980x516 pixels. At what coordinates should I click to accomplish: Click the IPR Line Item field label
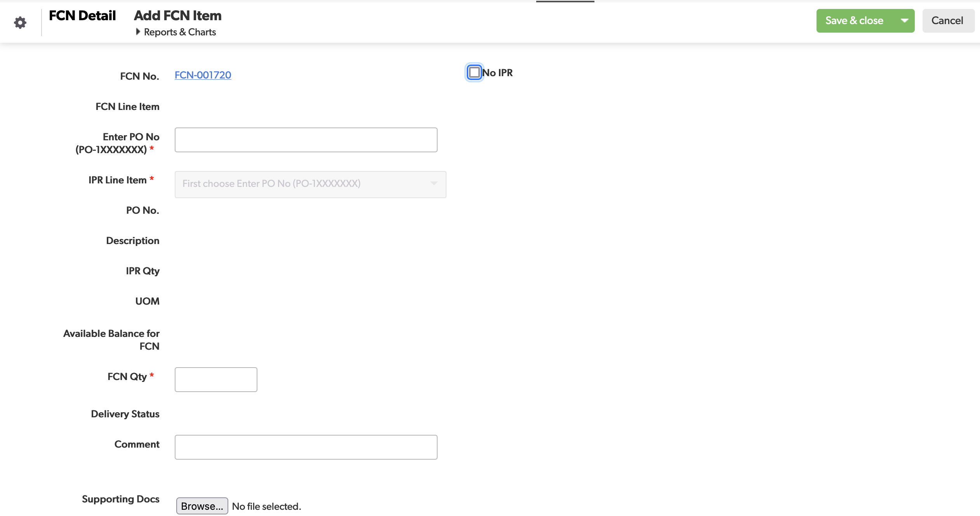point(117,180)
